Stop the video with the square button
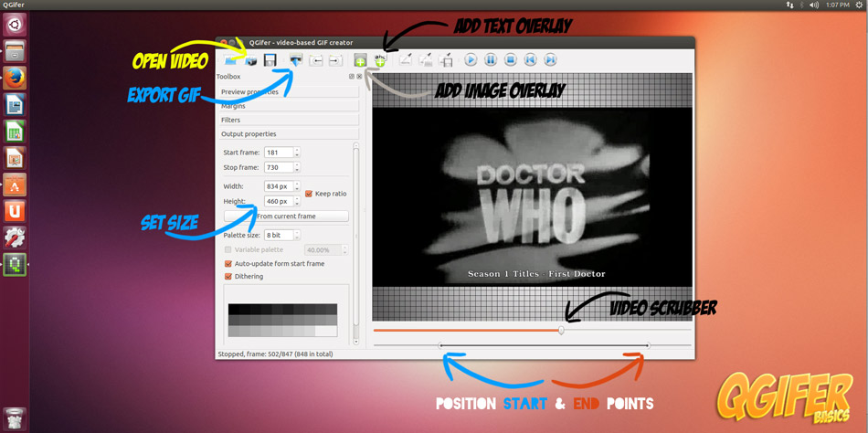This screenshot has height=433, width=868. [x=511, y=60]
